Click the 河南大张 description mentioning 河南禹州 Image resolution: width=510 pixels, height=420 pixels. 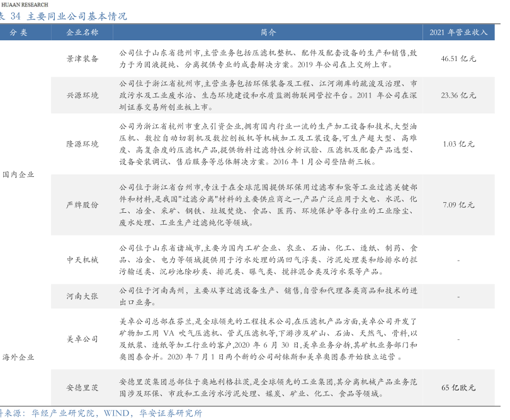point(268,297)
